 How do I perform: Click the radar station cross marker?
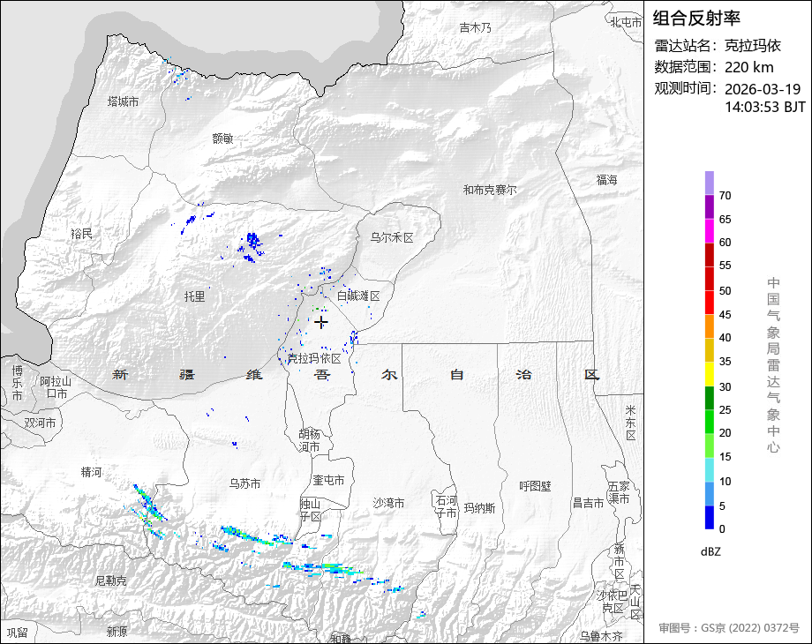coord(321,323)
